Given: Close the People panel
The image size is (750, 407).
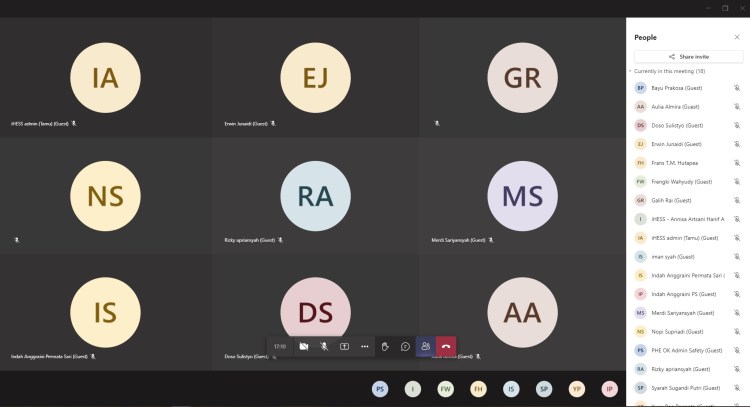Looking at the screenshot, I should (737, 37).
